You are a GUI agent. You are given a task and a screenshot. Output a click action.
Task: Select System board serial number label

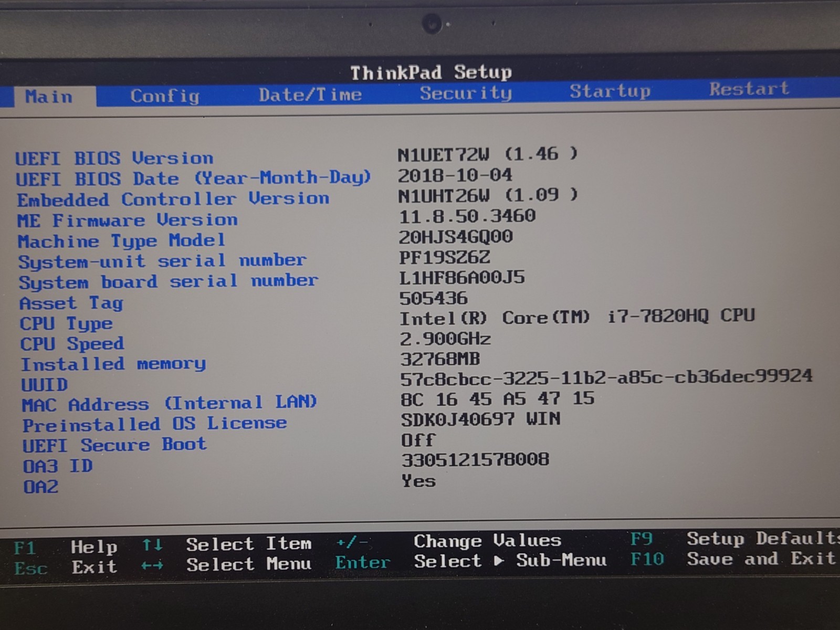coord(169,281)
